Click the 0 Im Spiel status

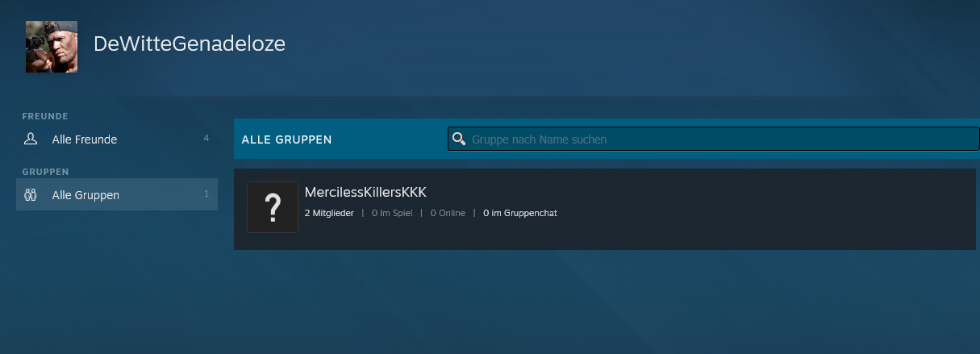point(392,213)
